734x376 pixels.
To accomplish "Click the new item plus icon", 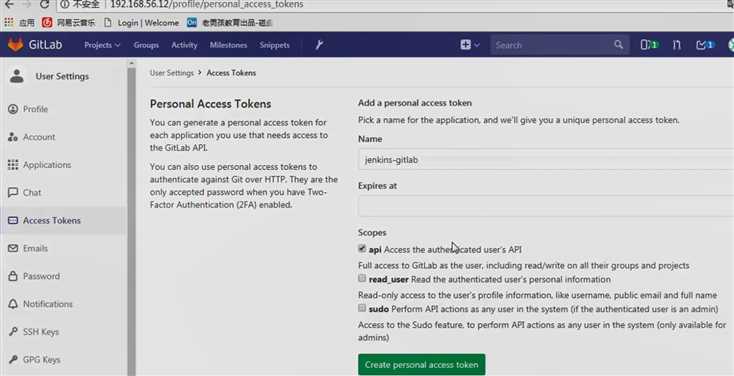I will click(465, 45).
